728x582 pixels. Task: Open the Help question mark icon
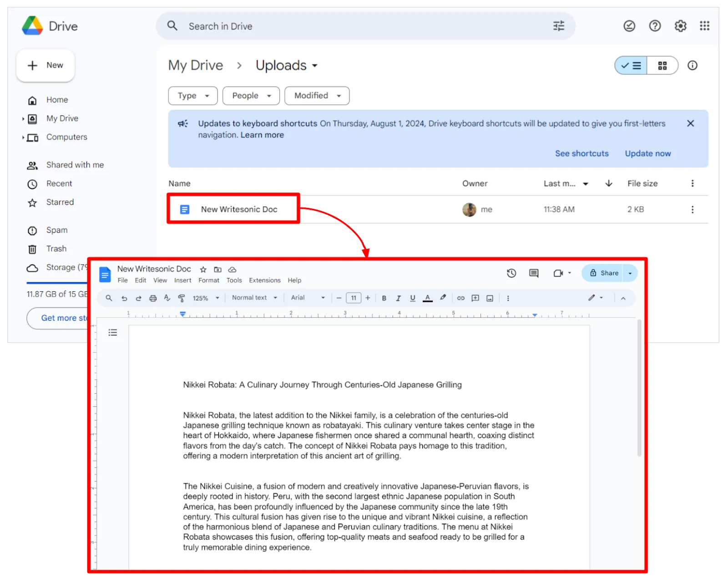(655, 26)
